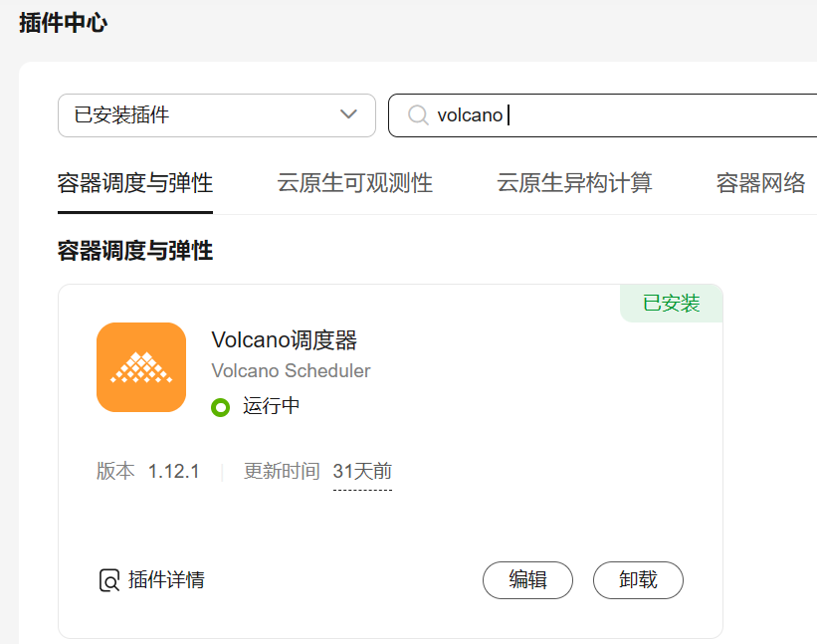Viewport: 817px width, 644px height.
Task: Click the version number 1.12.1
Action: 174,472
